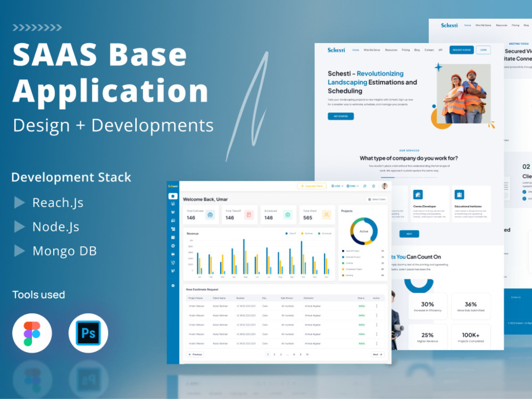Select the Dashboard home icon in the sidebar

point(173,196)
